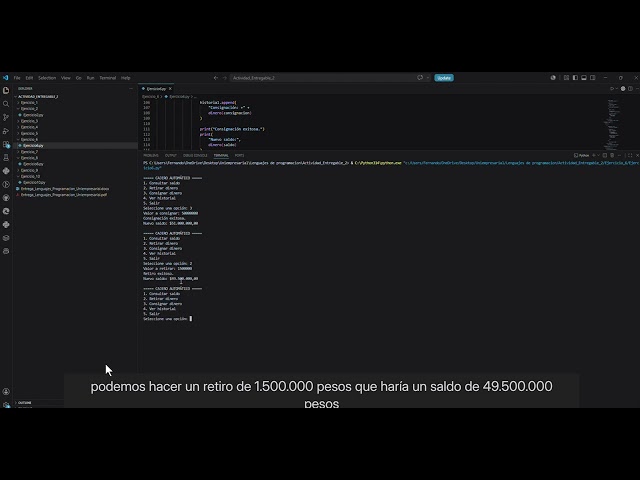Image resolution: width=640 pixels, height=480 pixels.
Task: Open the Copilot dropdown arrow in title bar
Action: tap(428, 78)
